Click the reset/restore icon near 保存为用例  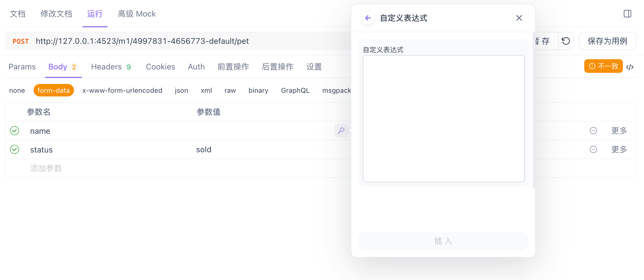pyautogui.click(x=566, y=41)
